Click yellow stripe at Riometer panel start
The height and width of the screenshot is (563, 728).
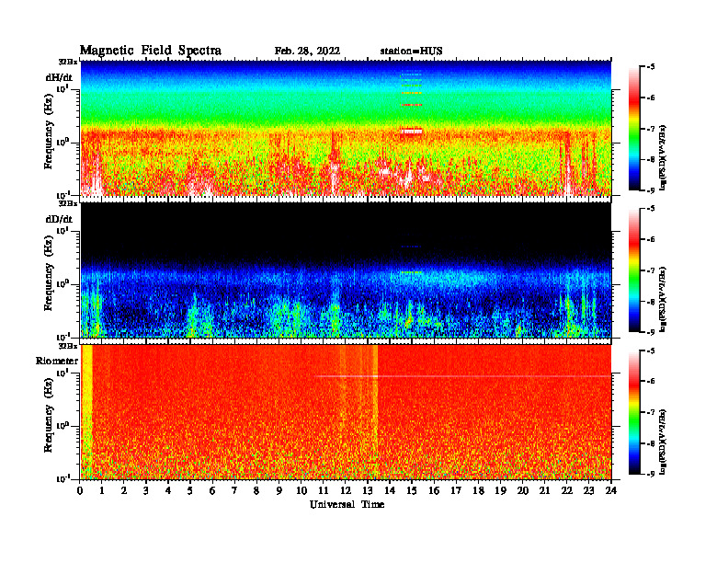tap(86, 412)
